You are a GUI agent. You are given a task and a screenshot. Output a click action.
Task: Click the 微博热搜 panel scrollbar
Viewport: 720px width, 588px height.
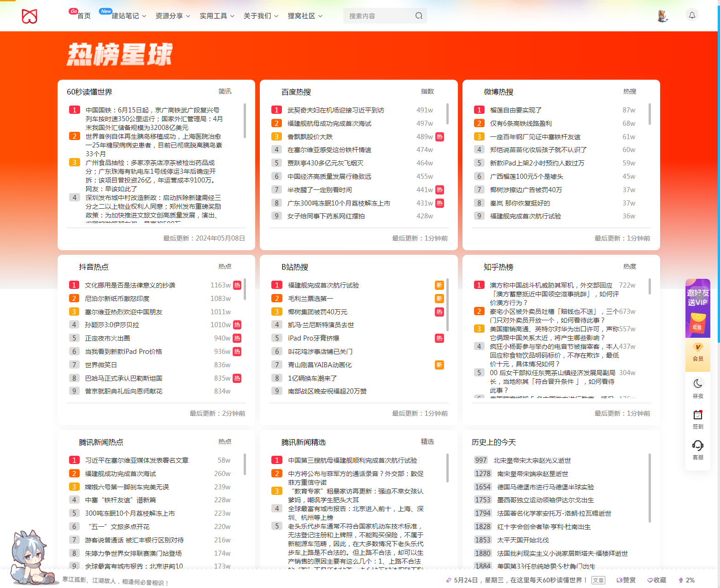650,114
